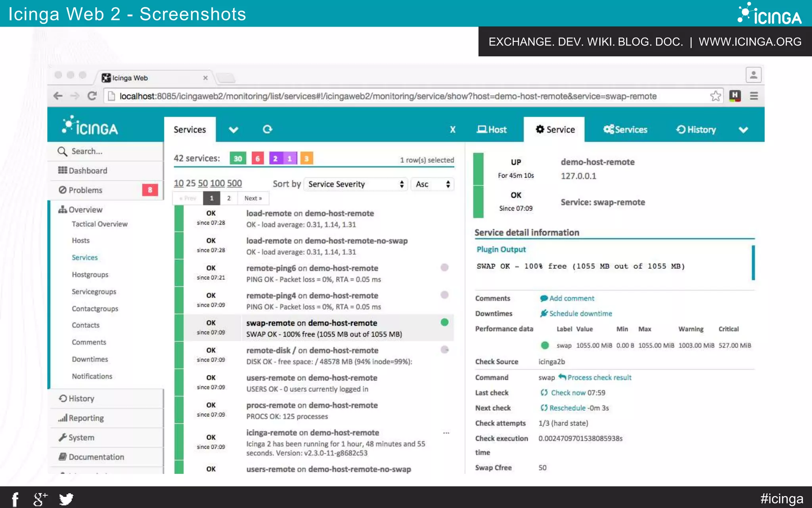This screenshot has width=812, height=508.
Task: Bookmark the page using the star icon
Action: 716,96
